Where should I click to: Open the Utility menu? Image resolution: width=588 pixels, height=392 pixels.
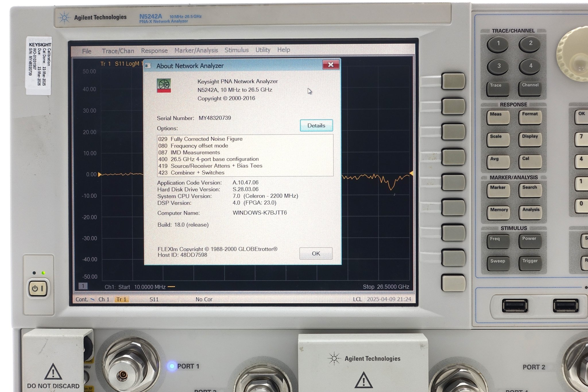click(x=263, y=50)
